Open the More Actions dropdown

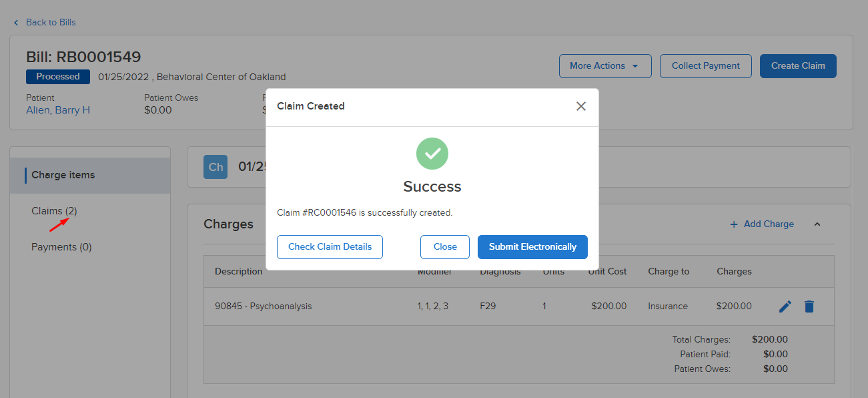tap(604, 65)
